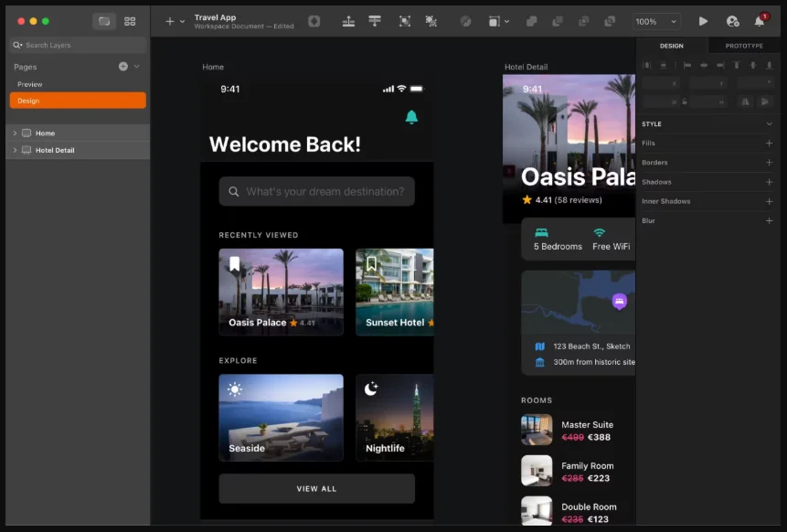Switch to the Design inspector tab
The image size is (787, 532).
pos(672,46)
